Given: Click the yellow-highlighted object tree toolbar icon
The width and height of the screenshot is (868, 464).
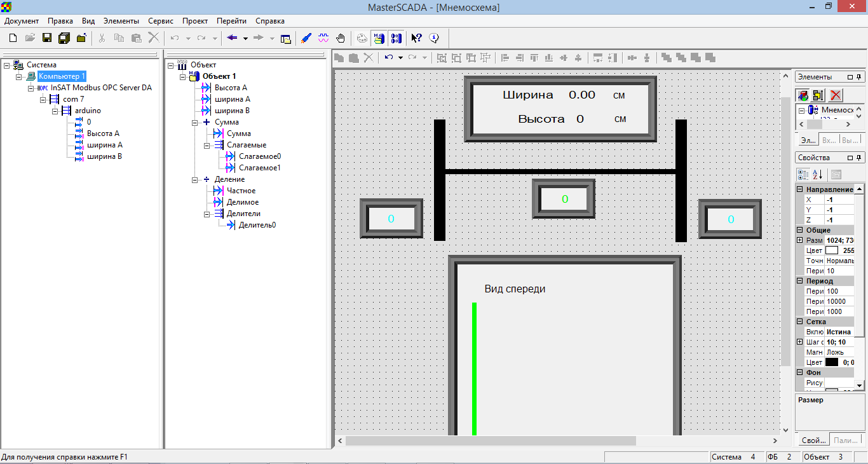Looking at the screenshot, I should [378, 38].
